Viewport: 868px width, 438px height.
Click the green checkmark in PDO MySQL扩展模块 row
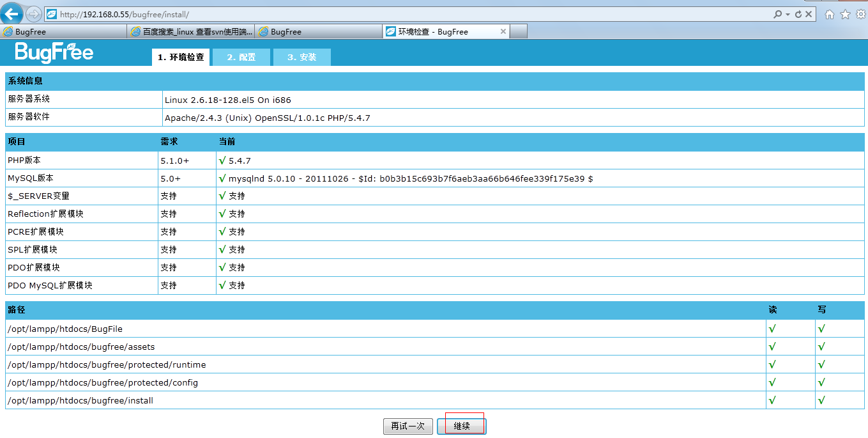click(222, 285)
